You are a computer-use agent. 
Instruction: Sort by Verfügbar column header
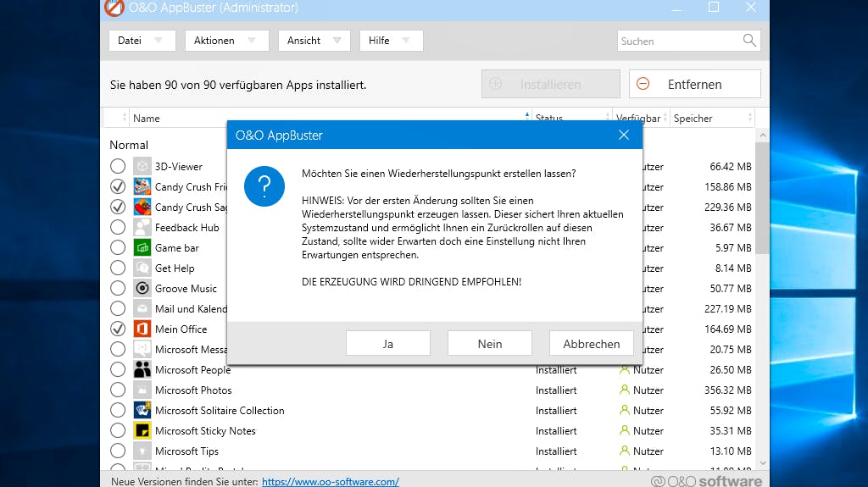(x=641, y=119)
